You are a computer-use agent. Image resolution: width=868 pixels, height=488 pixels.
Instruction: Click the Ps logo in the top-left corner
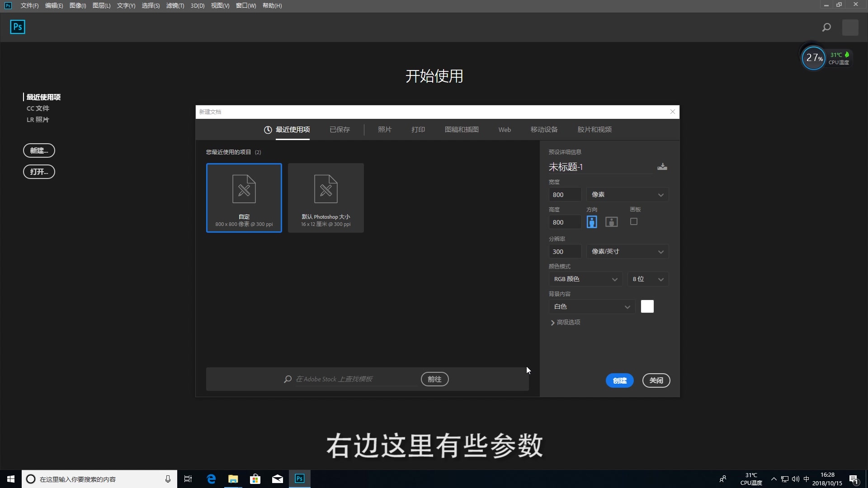pos(17,27)
